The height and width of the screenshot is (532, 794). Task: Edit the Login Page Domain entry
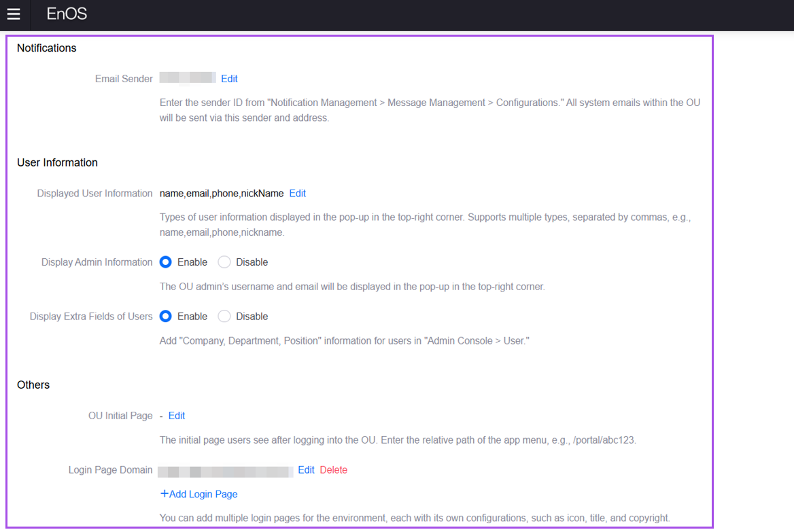tap(306, 470)
